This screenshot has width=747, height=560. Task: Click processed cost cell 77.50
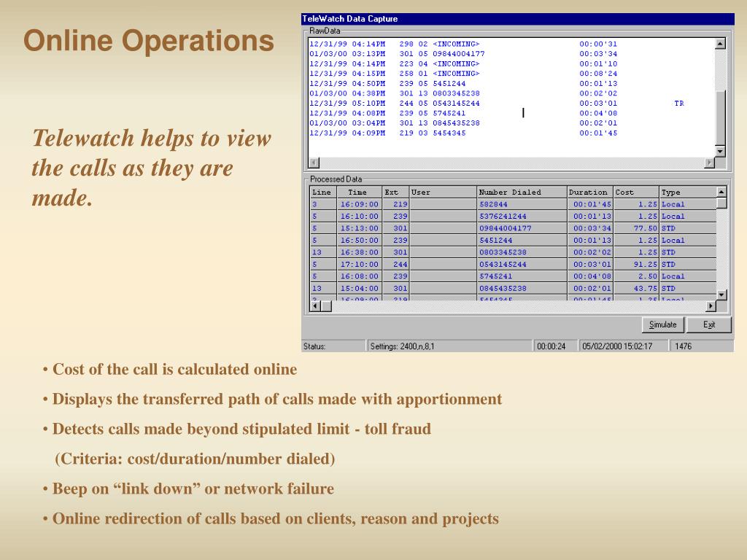coord(636,228)
